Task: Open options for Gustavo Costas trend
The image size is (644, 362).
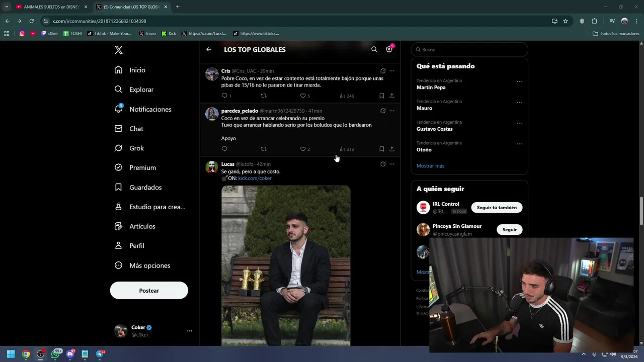Action: tap(519, 123)
